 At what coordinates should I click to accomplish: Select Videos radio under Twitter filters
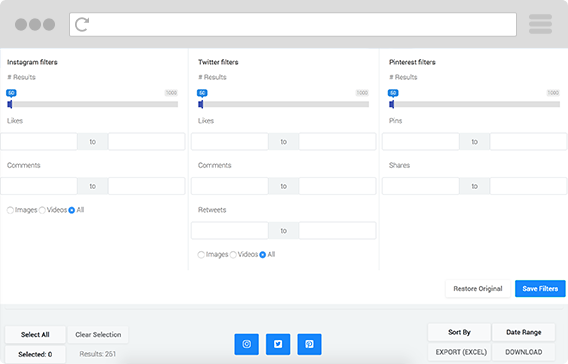[x=233, y=255]
